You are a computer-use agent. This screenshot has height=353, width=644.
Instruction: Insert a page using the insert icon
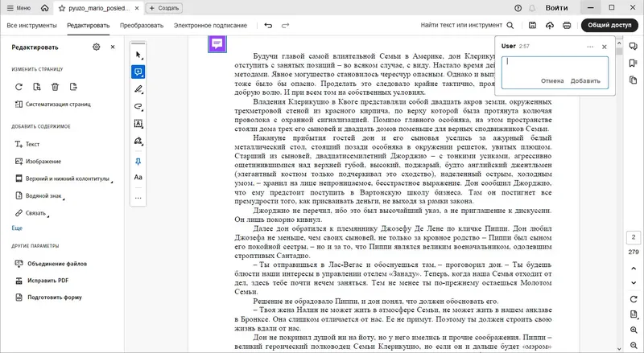coord(37,87)
